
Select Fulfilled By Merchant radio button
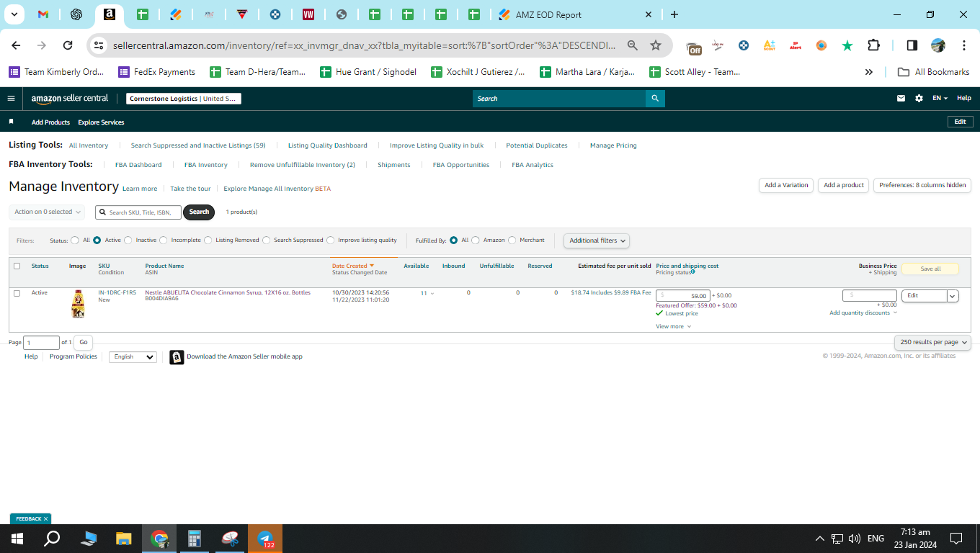[x=512, y=240]
